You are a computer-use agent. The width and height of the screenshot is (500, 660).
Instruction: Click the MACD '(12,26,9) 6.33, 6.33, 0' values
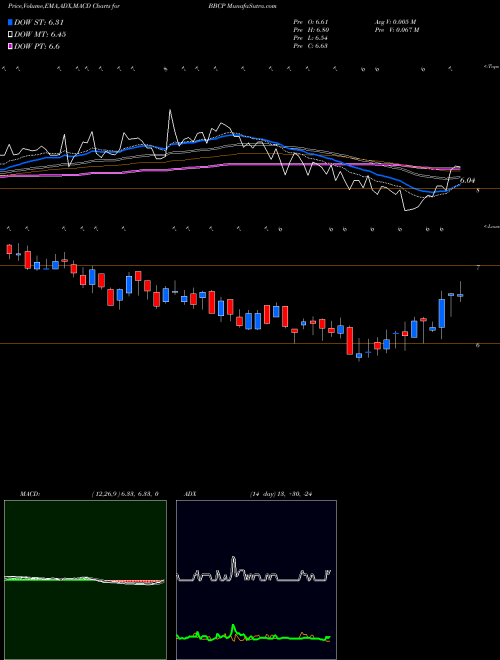[125, 494]
